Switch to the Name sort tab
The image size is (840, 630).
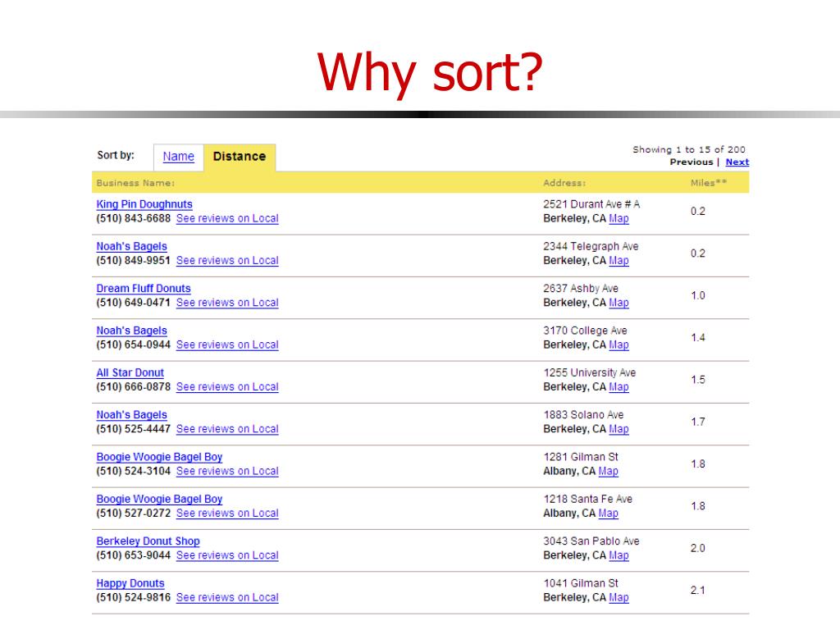[x=178, y=157]
